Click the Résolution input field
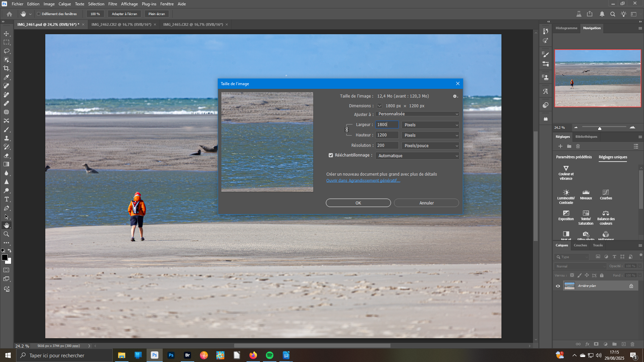 point(387,146)
